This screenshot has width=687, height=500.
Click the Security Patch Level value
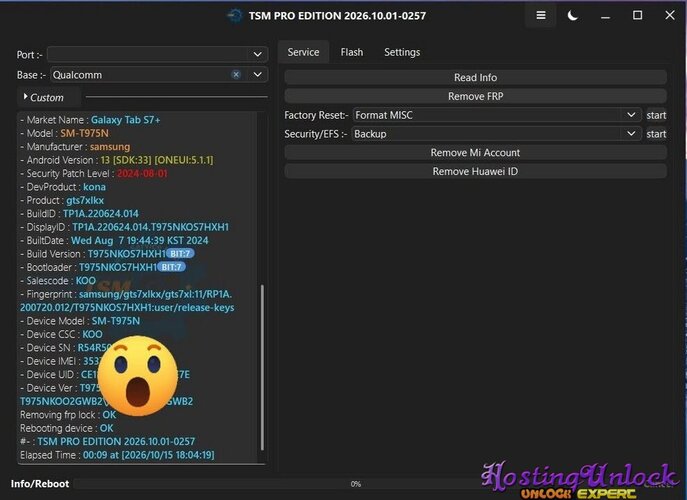point(142,174)
